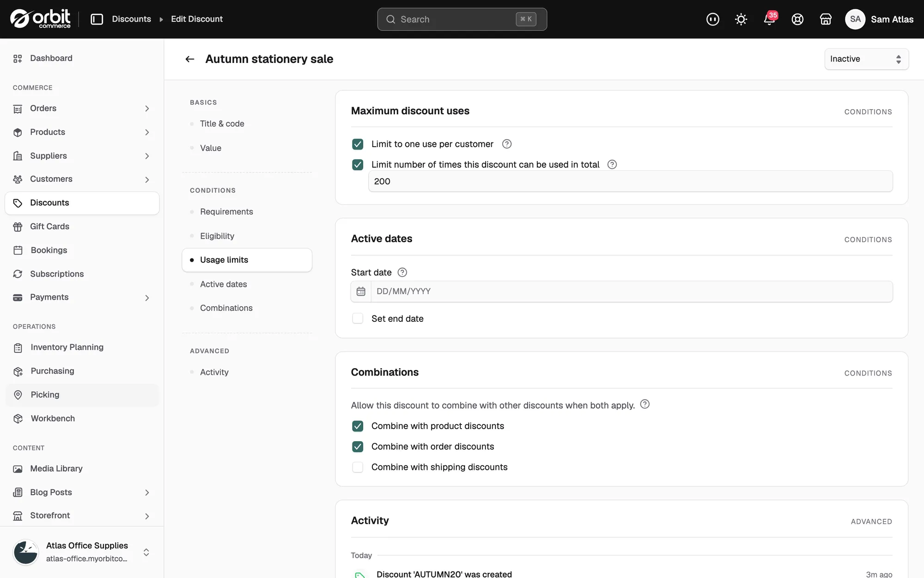Check the Set end date box
The width and height of the screenshot is (924, 578).
coord(358,319)
